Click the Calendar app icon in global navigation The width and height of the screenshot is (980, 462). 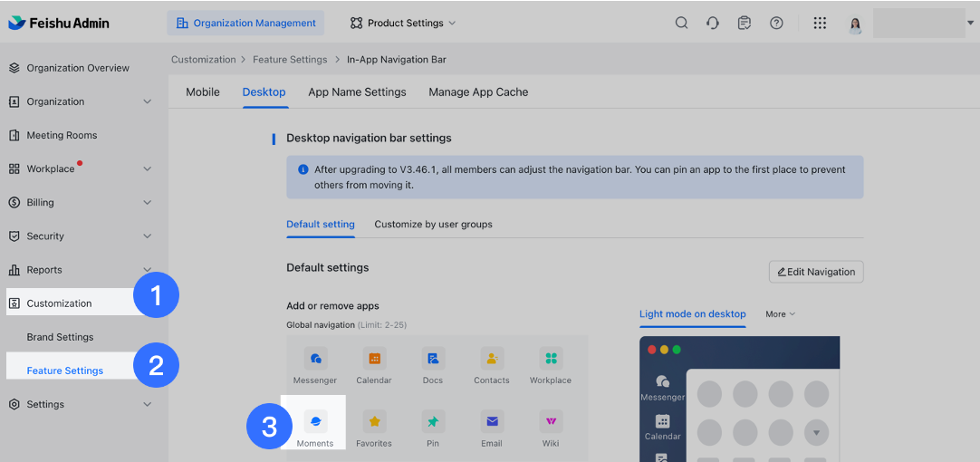[x=374, y=358]
